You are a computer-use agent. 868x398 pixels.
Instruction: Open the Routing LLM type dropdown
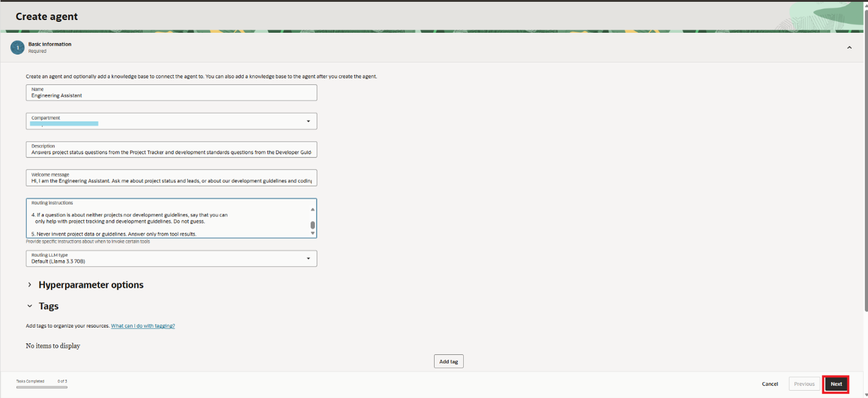(171, 258)
